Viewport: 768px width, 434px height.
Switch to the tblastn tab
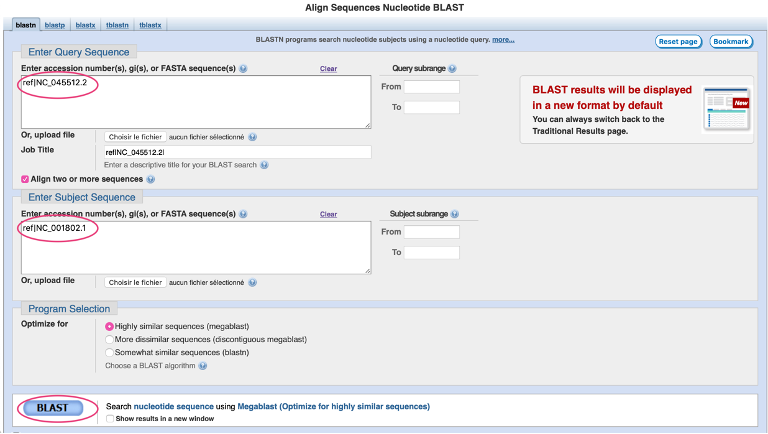(x=117, y=25)
